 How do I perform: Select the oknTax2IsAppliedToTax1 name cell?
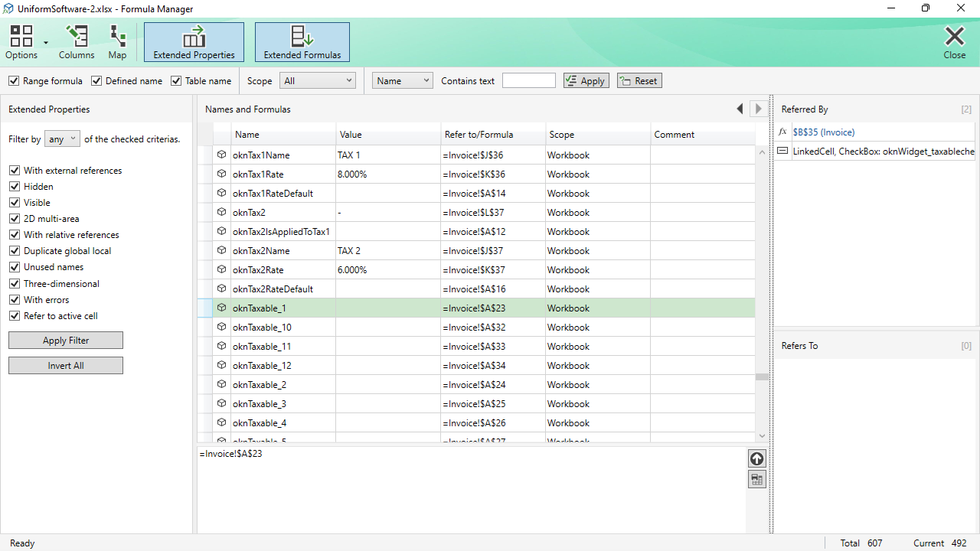click(x=283, y=231)
